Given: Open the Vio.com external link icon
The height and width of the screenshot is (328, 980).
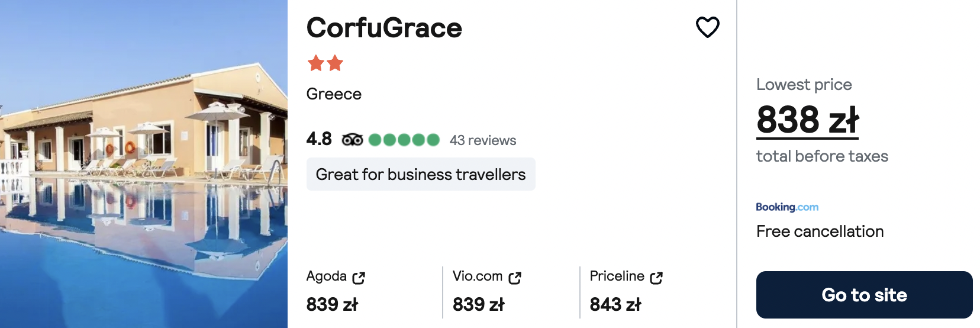Looking at the screenshot, I should point(515,277).
